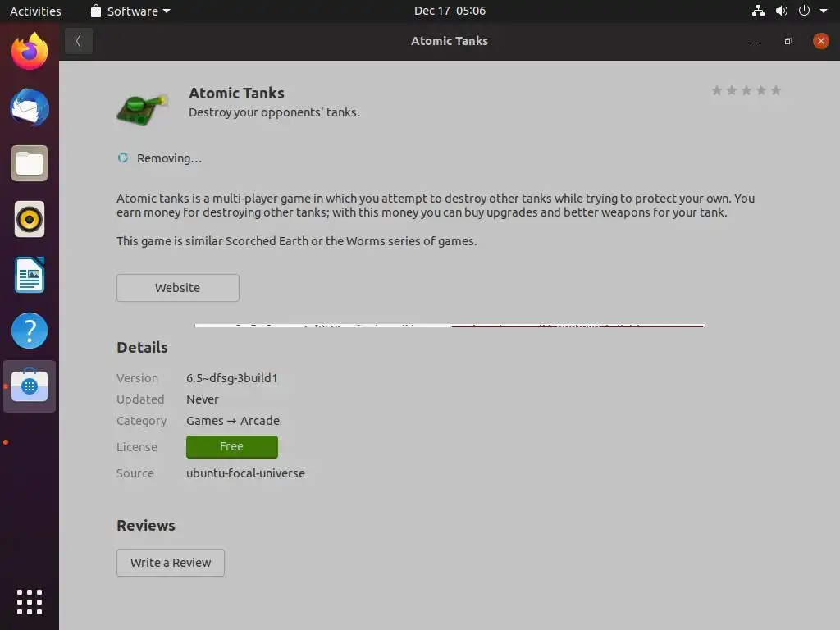840x630 pixels.
Task: Open the Software app menu dropdown
Action: [130, 11]
